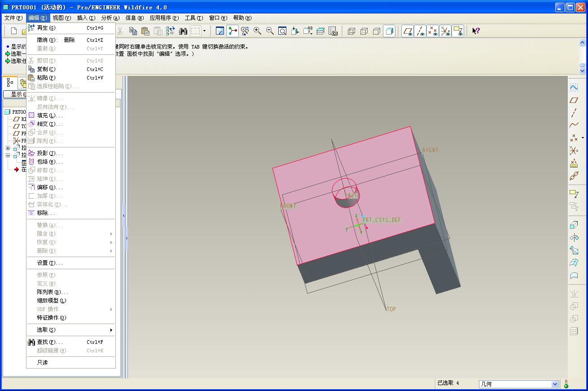Open the 几何 selection filter dropdown
This screenshot has width=588, height=391.
point(555,384)
